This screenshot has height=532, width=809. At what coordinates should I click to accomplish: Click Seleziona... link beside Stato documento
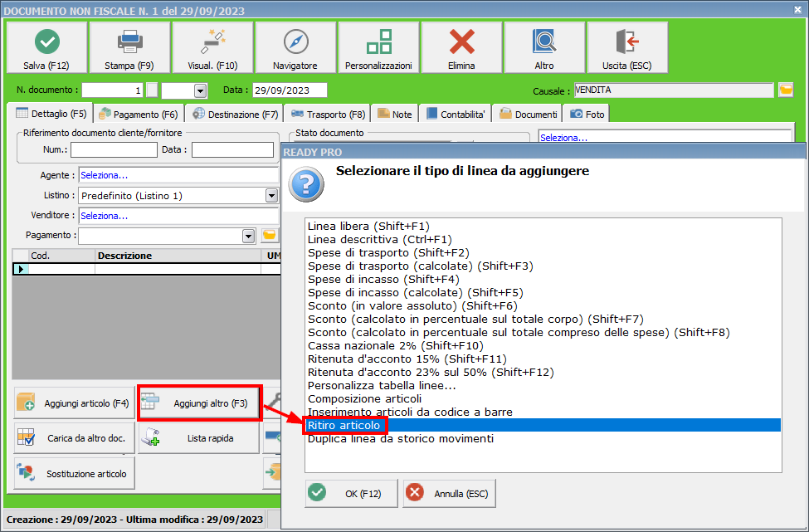click(564, 138)
